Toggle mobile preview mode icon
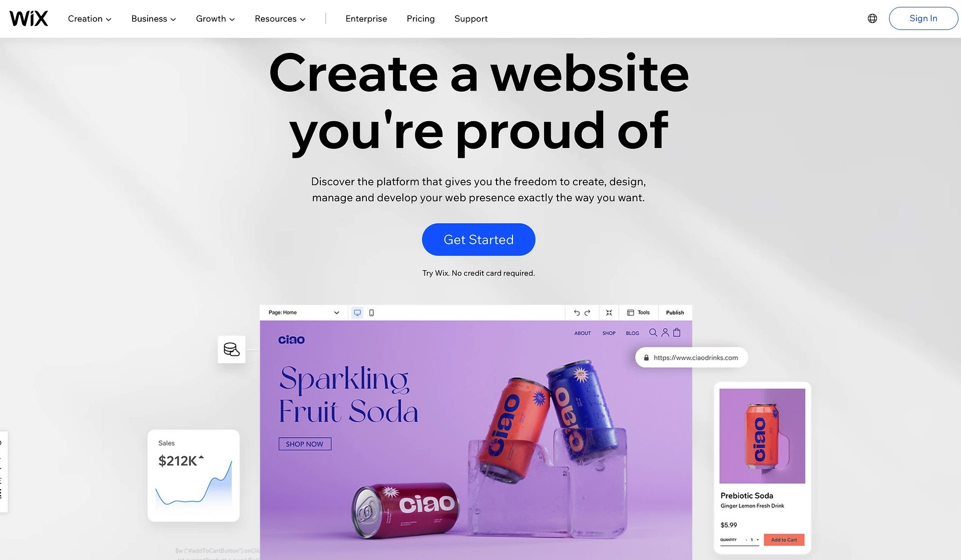The height and width of the screenshot is (560, 961). click(371, 313)
